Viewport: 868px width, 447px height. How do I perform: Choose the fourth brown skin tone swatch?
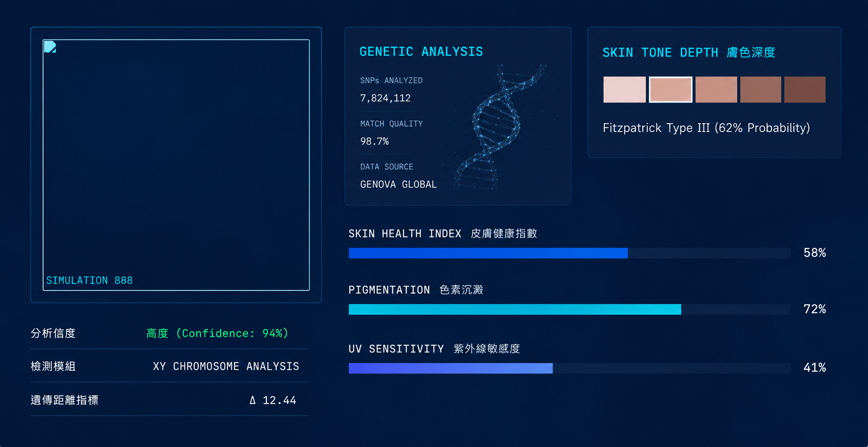760,89
